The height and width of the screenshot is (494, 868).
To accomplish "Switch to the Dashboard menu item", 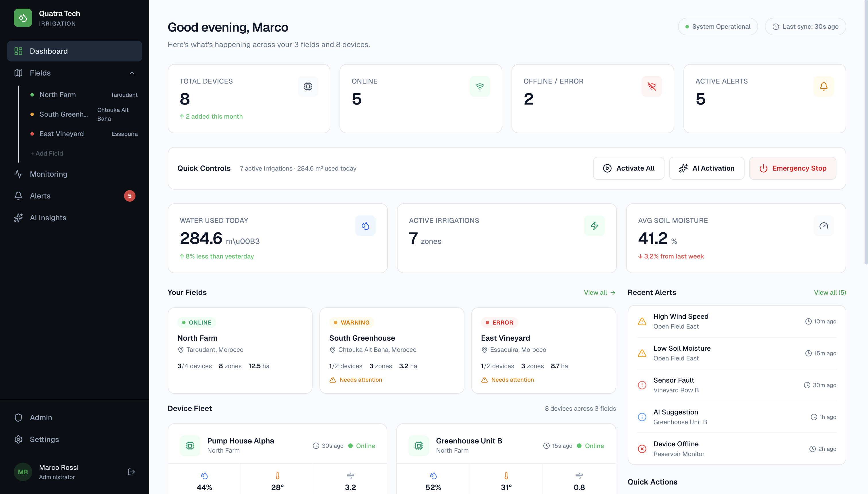I will tap(49, 51).
